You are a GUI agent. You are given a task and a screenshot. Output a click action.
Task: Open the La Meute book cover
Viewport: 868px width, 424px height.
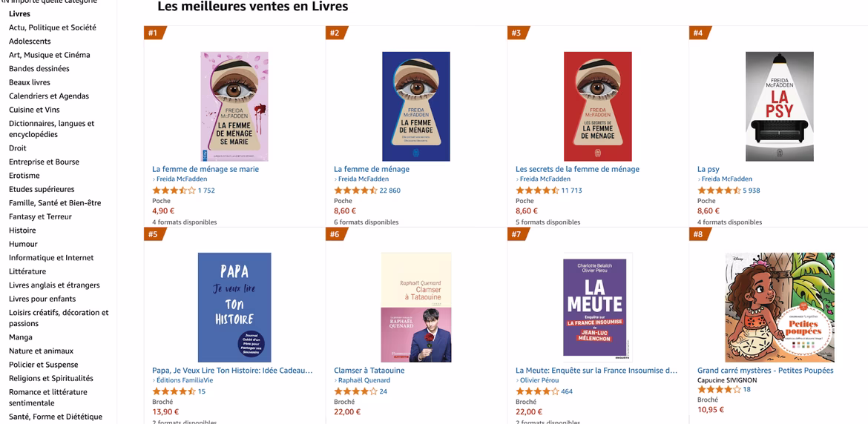tap(594, 307)
